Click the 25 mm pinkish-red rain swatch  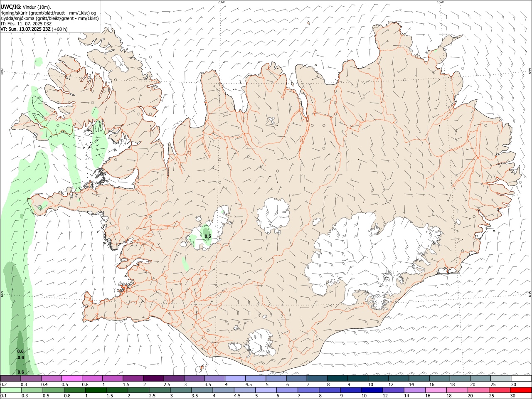pyautogui.click(x=500, y=390)
